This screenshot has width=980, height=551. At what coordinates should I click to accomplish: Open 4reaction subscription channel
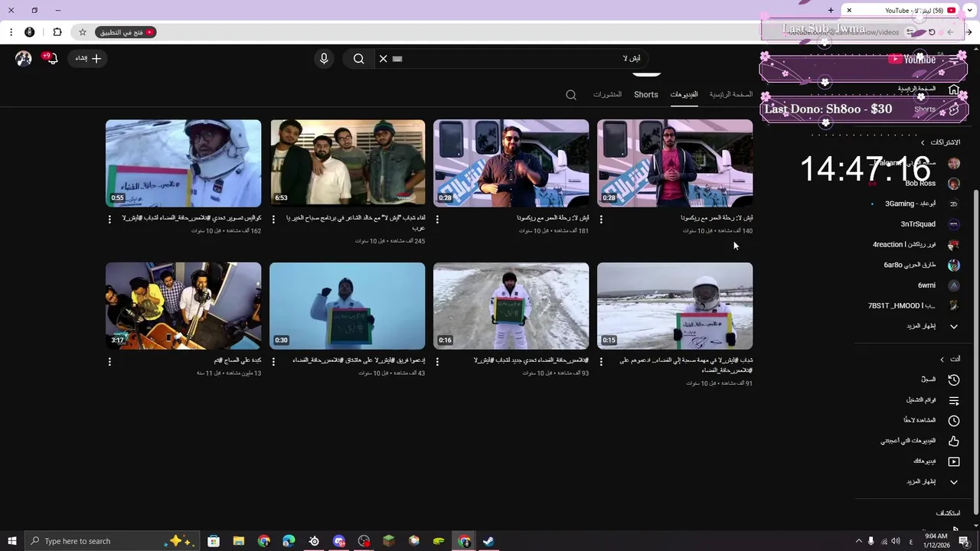coord(904,245)
